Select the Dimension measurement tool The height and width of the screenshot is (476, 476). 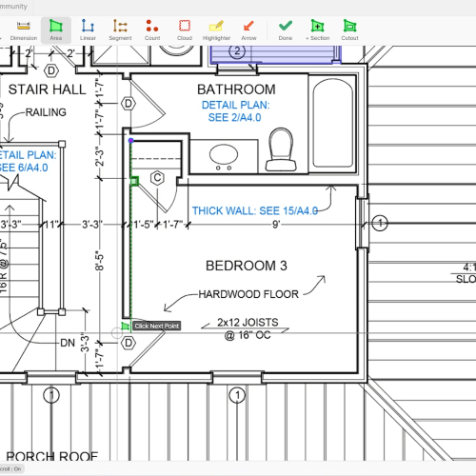[x=24, y=30]
